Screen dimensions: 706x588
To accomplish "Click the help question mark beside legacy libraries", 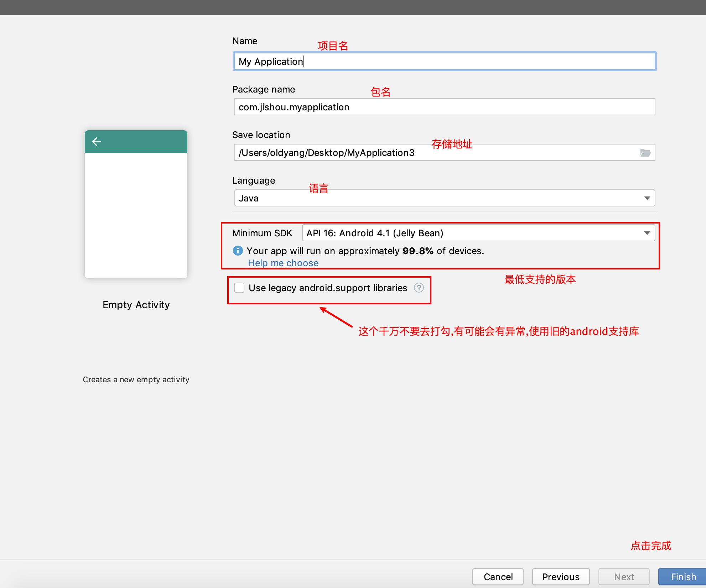I will coord(419,288).
